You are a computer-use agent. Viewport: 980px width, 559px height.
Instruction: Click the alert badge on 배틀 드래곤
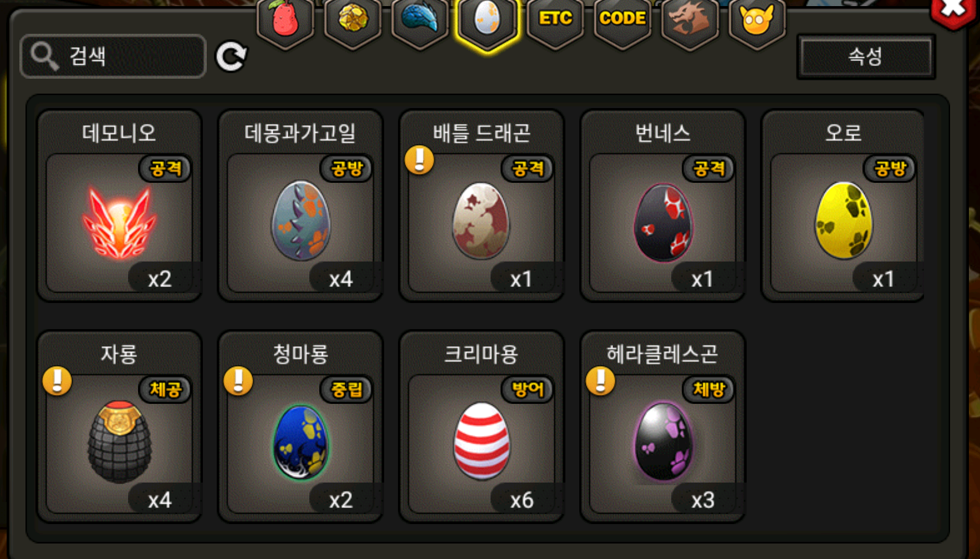(420, 160)
